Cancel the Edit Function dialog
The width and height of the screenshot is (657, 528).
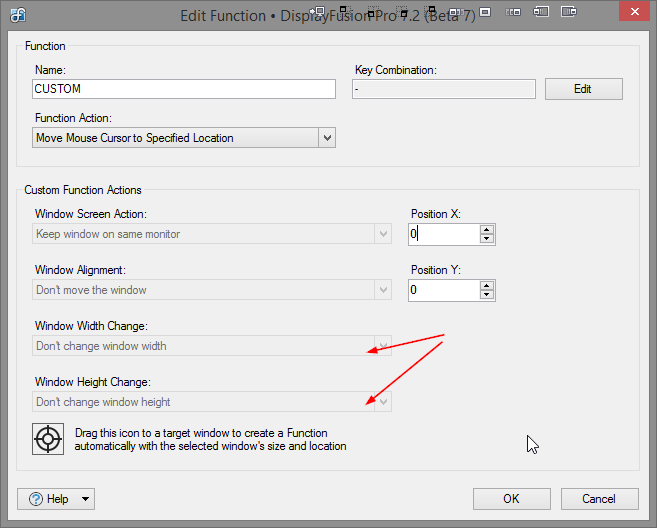(599, 498)
